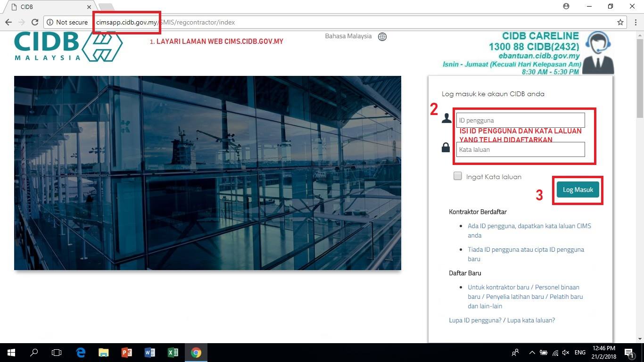
Task: Open 'Untuk kontraktor baru' registration link
Action: (526, 296)
